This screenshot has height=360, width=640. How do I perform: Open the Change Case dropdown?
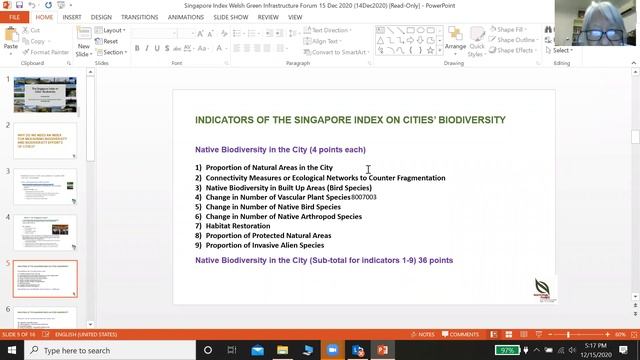coord(203,49)
